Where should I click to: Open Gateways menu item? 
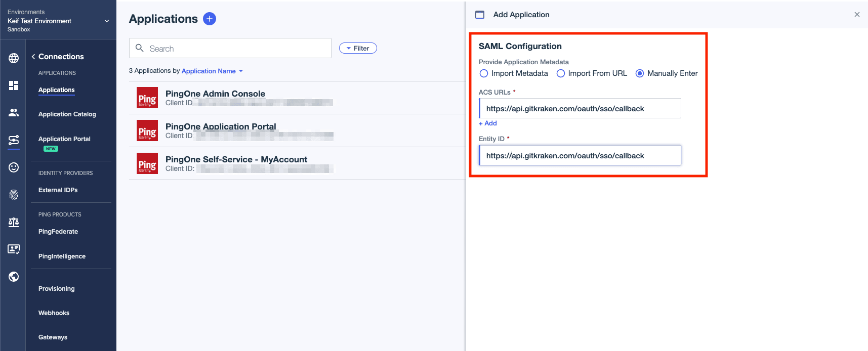[53, 337]
